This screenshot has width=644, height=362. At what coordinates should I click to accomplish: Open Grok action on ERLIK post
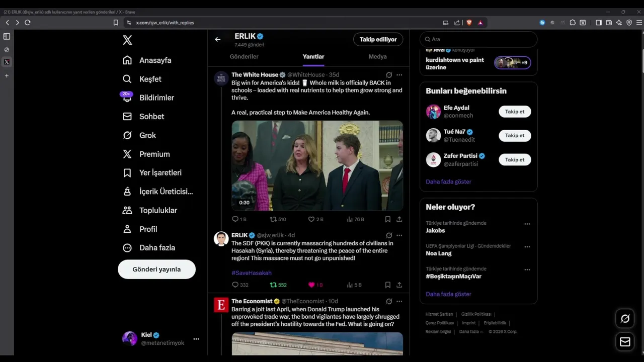coord(389,235)
